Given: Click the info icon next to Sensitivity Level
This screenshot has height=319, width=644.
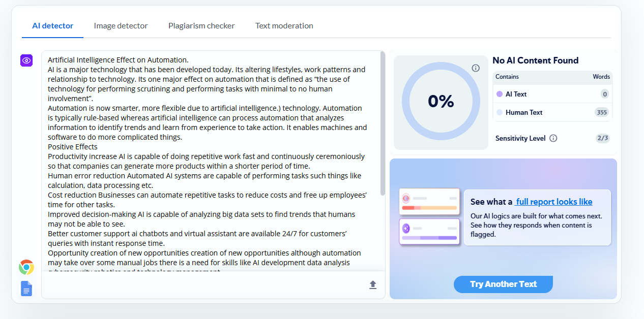Looking at the screenshot, I should pyautogui.click(x=553, y=138).
